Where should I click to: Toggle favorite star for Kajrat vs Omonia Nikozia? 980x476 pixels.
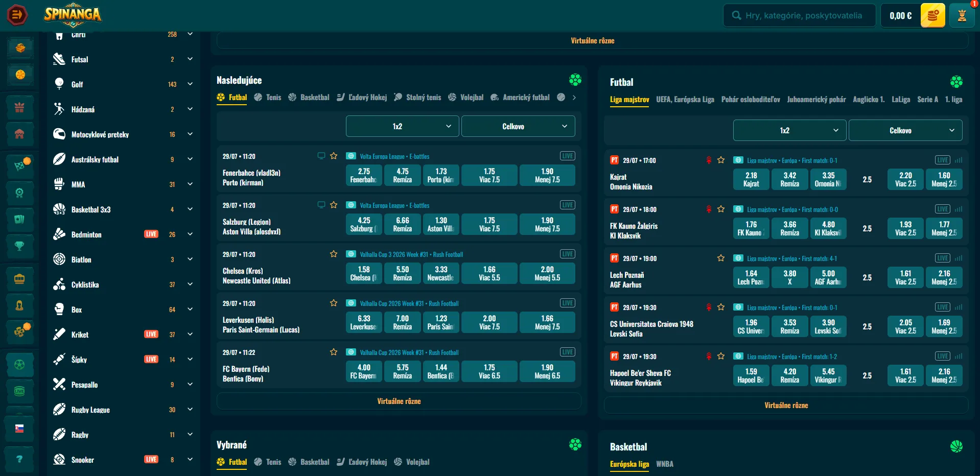(721, 160)
